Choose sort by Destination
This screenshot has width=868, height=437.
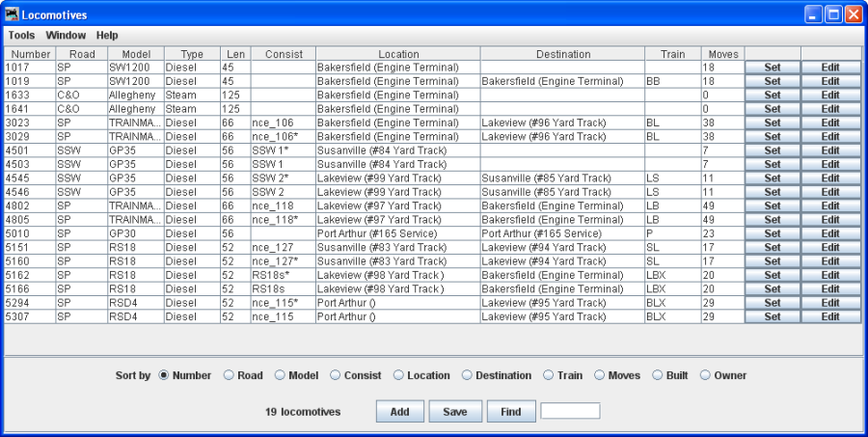coord(469,375)
